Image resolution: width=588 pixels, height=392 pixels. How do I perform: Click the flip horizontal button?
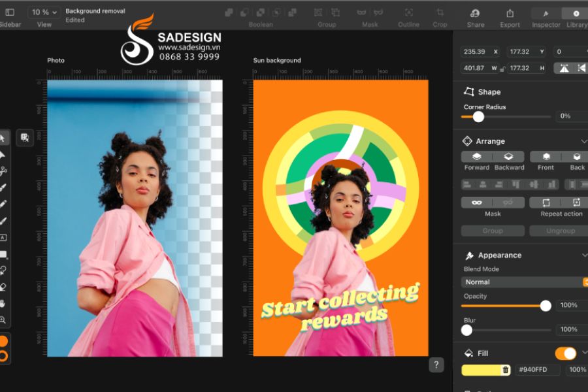pyautogui.click(x=564, y=68)
